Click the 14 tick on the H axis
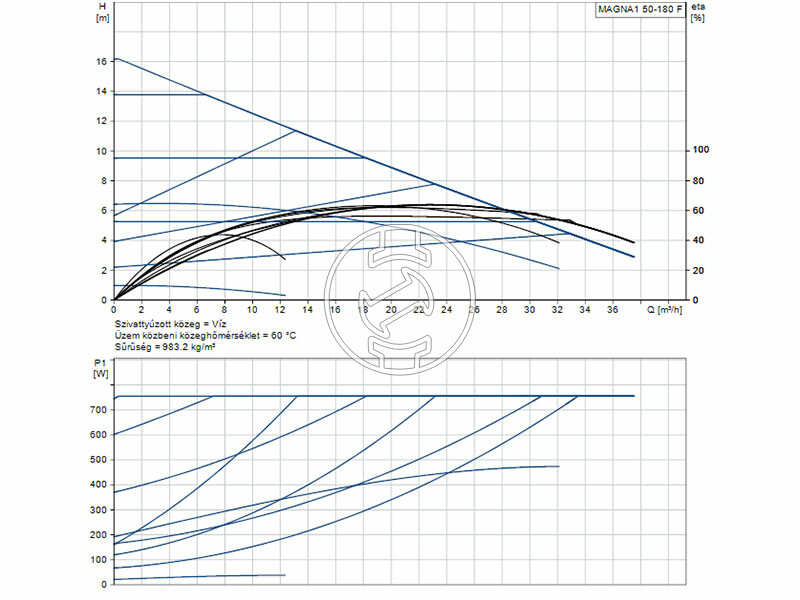This screenshot has height=600, width=800. (x=102, y=91)
